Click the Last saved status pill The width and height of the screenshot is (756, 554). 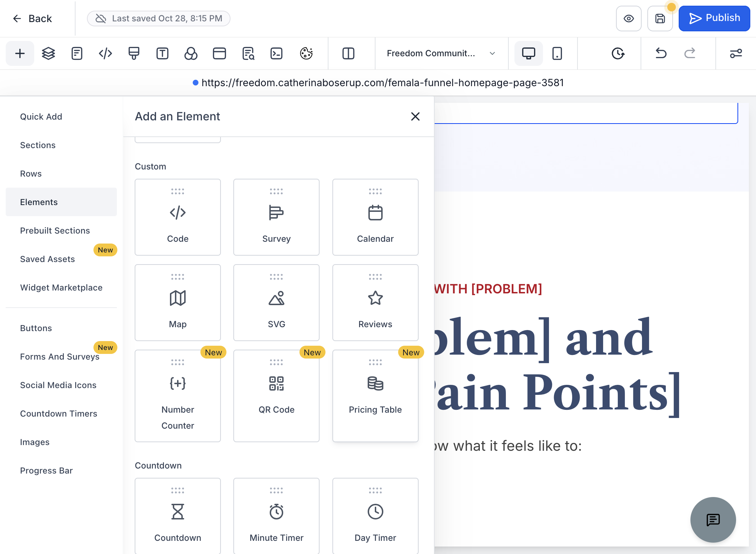(159, 19)
